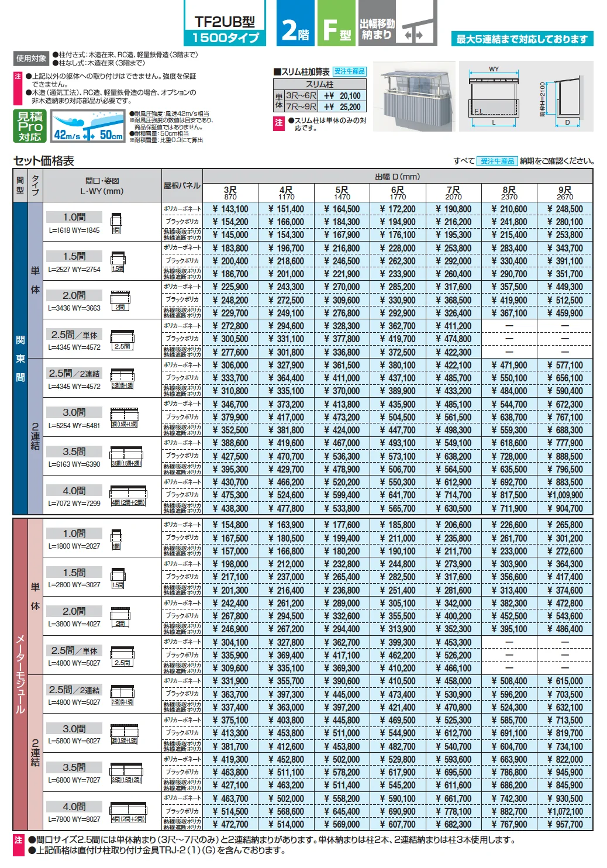Viewport: 607px width, 868px height.
Task: Click the 最大5連結まで対応しております banner
Action: [x=522, y=39]
